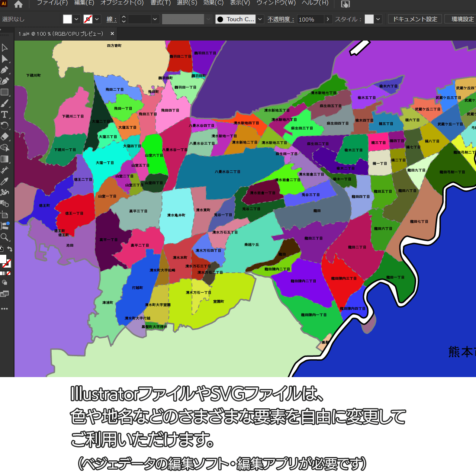This screenshot has width=476, height=476.
Task: Swap fill and stroke colors
Action: pyautogui.click(x=10, y=249)
